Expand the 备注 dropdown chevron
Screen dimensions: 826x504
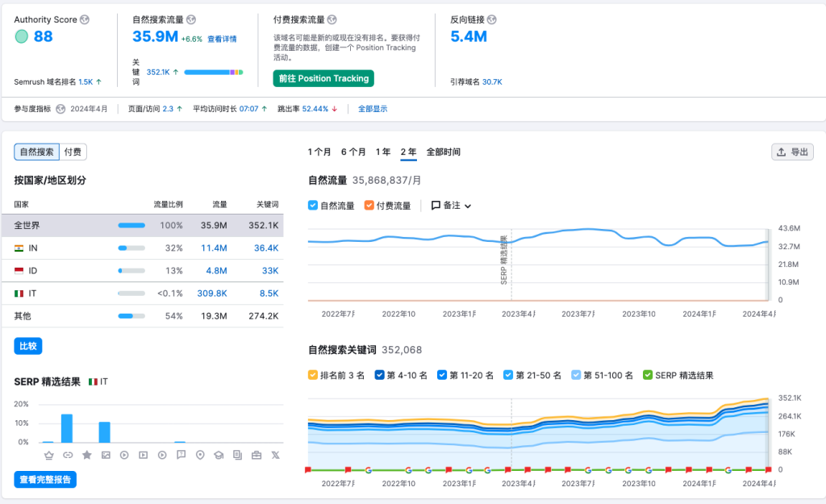[x=468, y=206]
